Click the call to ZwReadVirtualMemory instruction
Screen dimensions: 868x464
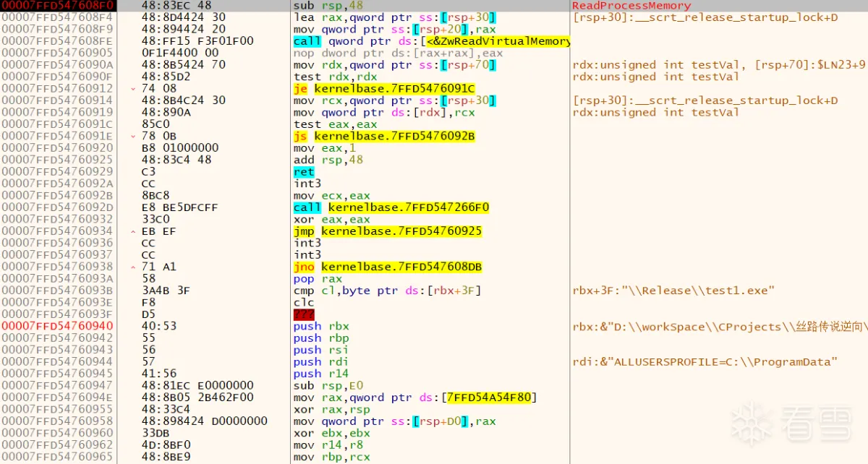[x=431, y=41]
